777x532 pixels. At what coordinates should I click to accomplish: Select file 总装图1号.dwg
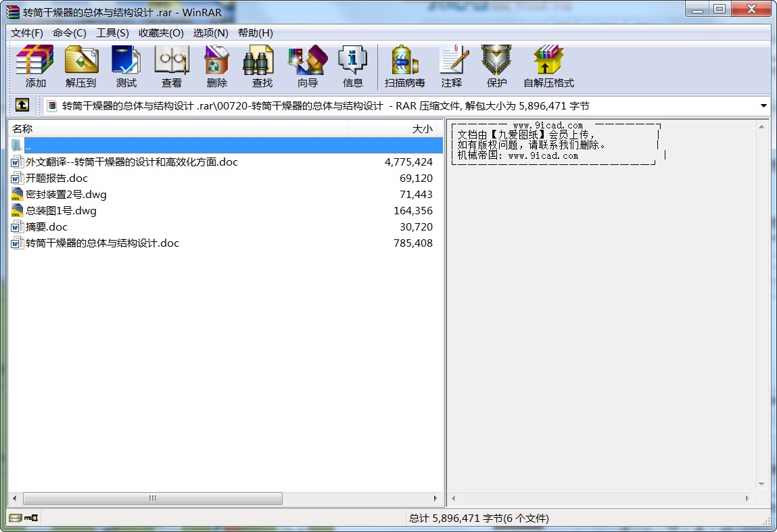61,211
